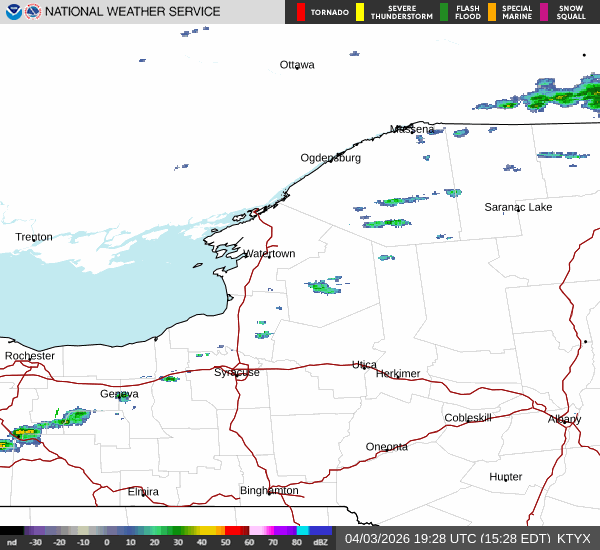Click the Utica city label
600x550 pixels.
tap(364, 364)
